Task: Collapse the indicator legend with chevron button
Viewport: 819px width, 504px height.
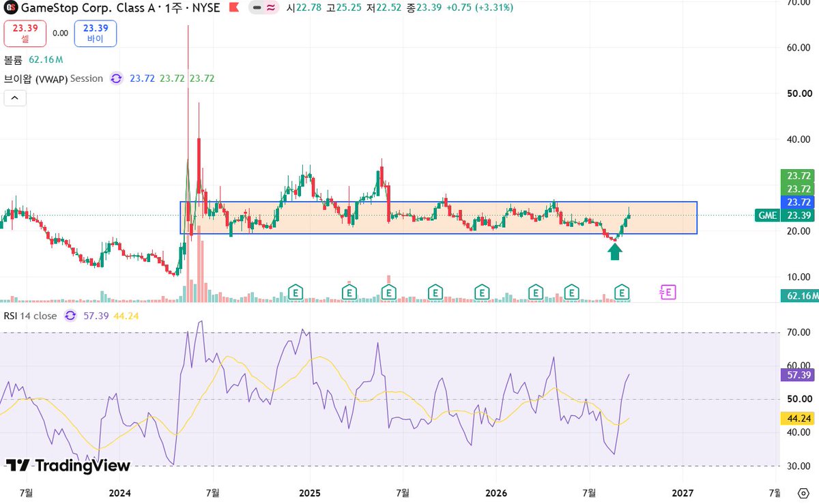Action: point(15,98)
